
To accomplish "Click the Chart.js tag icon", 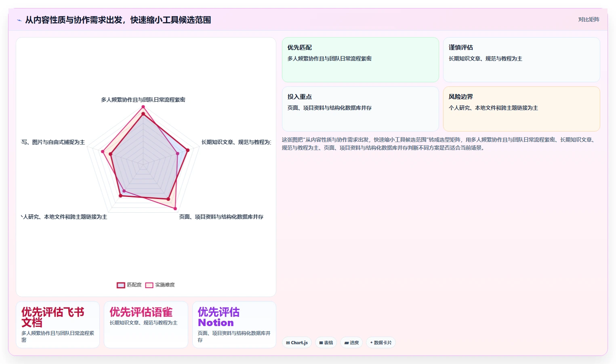I will tap(288, 343).
